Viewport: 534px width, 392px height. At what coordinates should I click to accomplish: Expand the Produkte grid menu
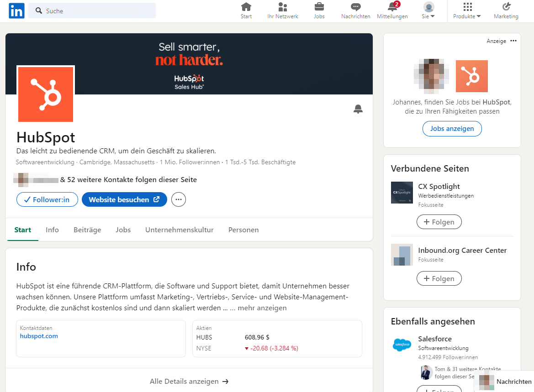[x=467, y=11]
